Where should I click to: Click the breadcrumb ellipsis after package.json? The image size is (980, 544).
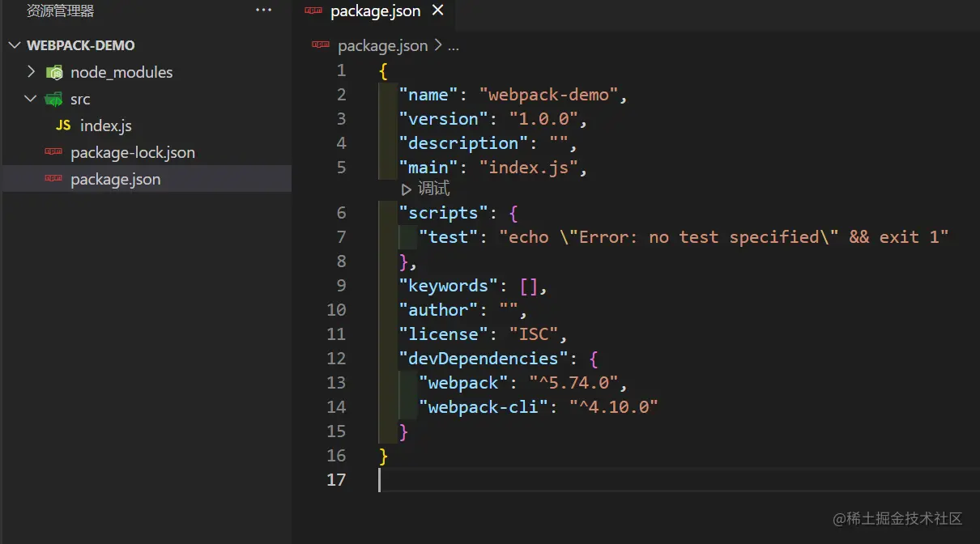click(454, 46)
